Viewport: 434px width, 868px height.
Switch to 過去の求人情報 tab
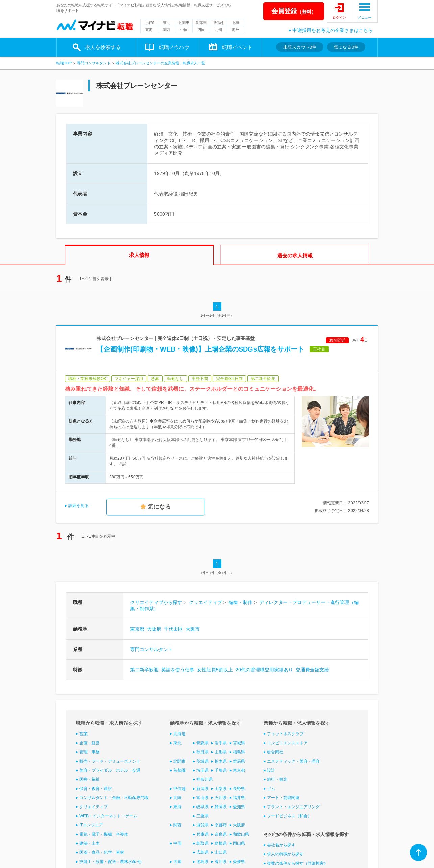tap(295, 255)
